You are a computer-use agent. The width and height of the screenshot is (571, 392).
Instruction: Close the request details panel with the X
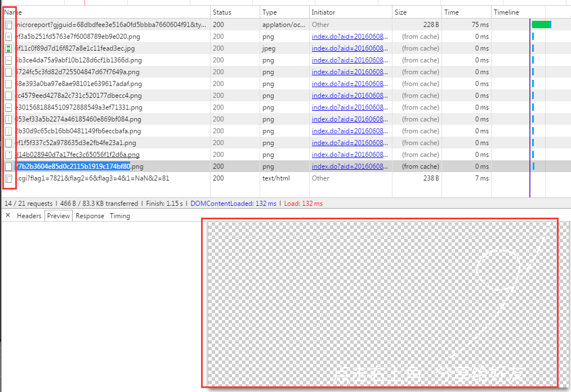tap(8, 215)
